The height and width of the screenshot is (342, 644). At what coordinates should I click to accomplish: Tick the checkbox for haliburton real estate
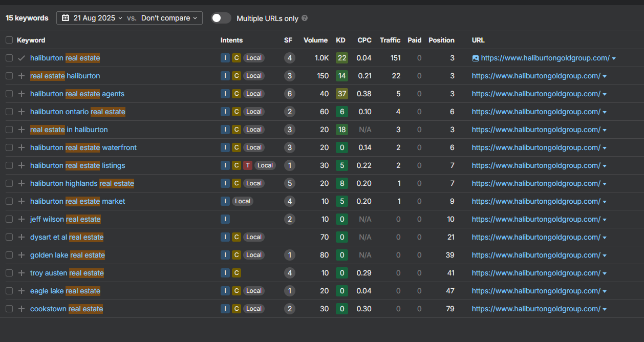9,58
